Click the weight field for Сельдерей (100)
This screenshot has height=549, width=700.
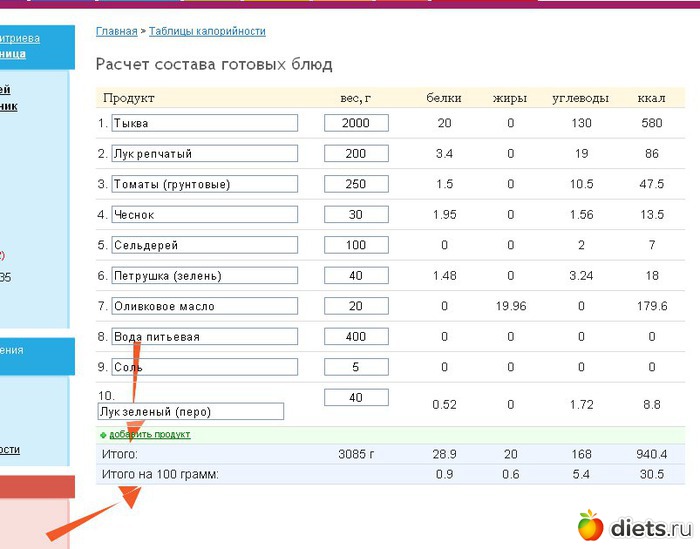coord(356,245)
